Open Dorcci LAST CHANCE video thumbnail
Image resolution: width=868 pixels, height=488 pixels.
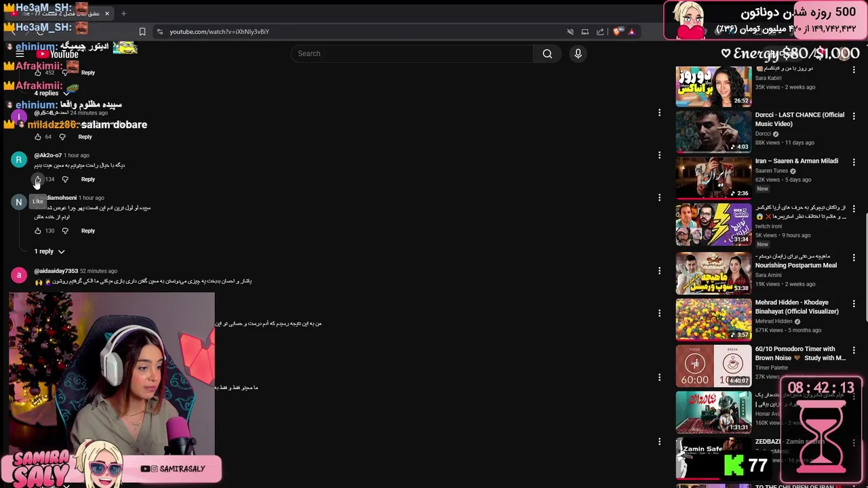pos(713,131)
